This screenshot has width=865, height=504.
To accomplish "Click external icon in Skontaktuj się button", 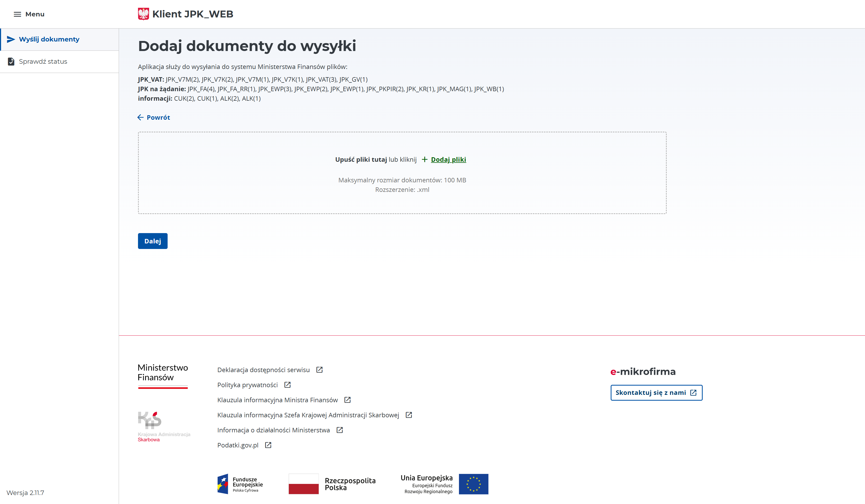I will click(693, 393).
